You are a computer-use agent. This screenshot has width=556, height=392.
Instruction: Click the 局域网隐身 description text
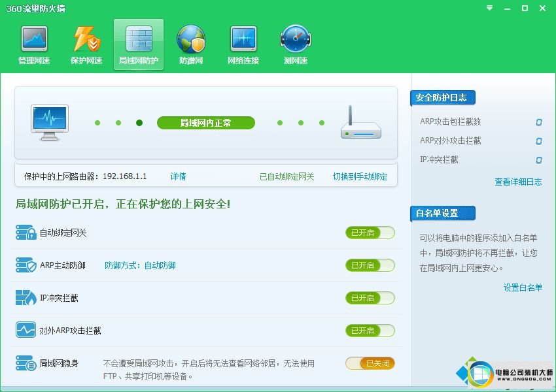209,370
